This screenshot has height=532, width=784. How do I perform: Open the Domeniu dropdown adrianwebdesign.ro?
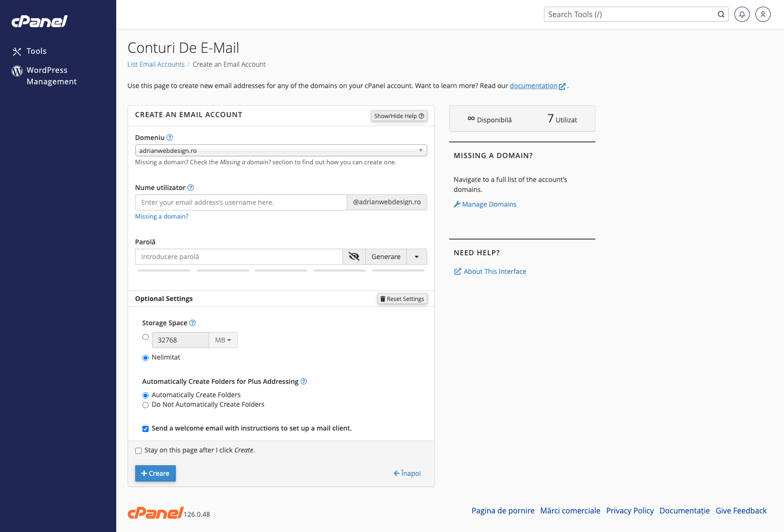coord(281,151)
